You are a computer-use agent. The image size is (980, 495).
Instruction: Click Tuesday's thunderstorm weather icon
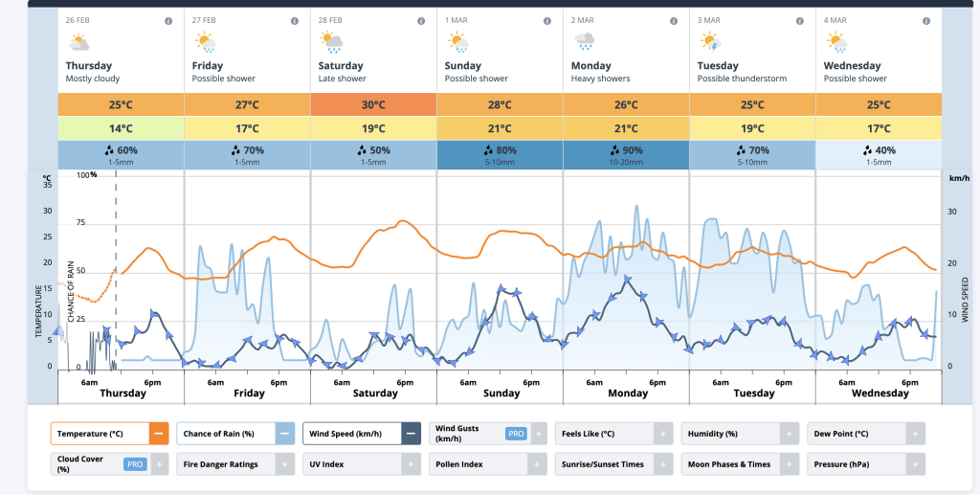[x=710, y=43]
